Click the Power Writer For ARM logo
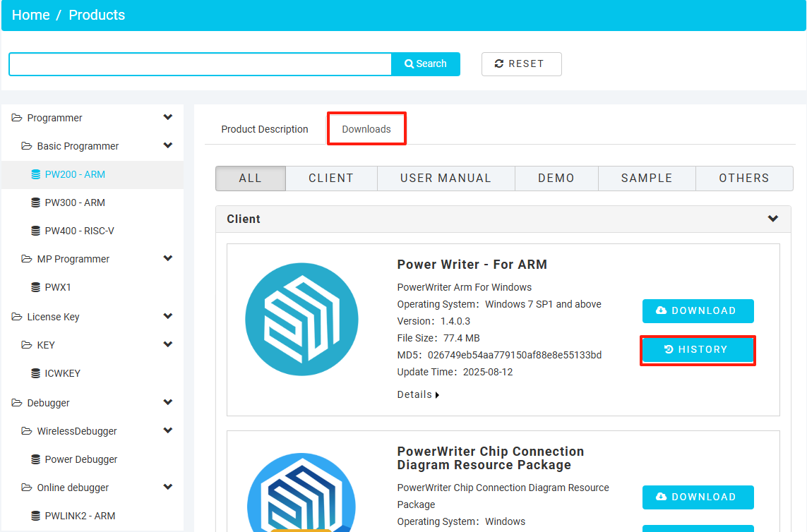This screenshot has height=532, width=807. click(x=301, y=319)
